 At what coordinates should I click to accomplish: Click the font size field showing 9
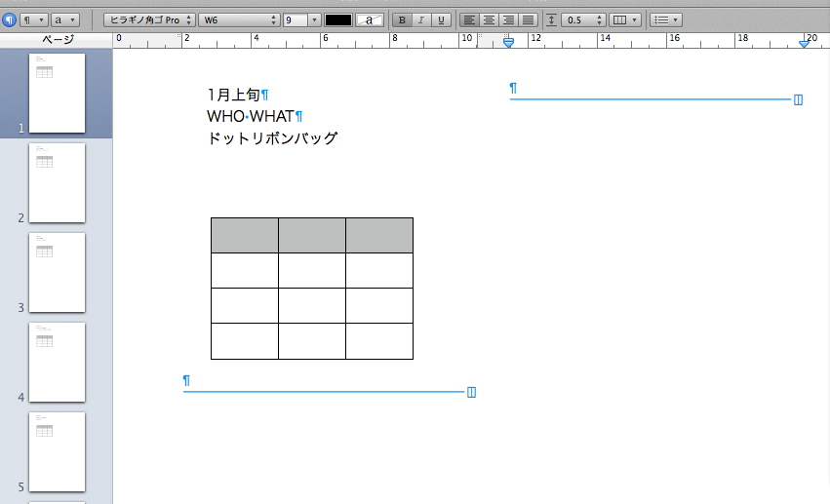(296, 20)
